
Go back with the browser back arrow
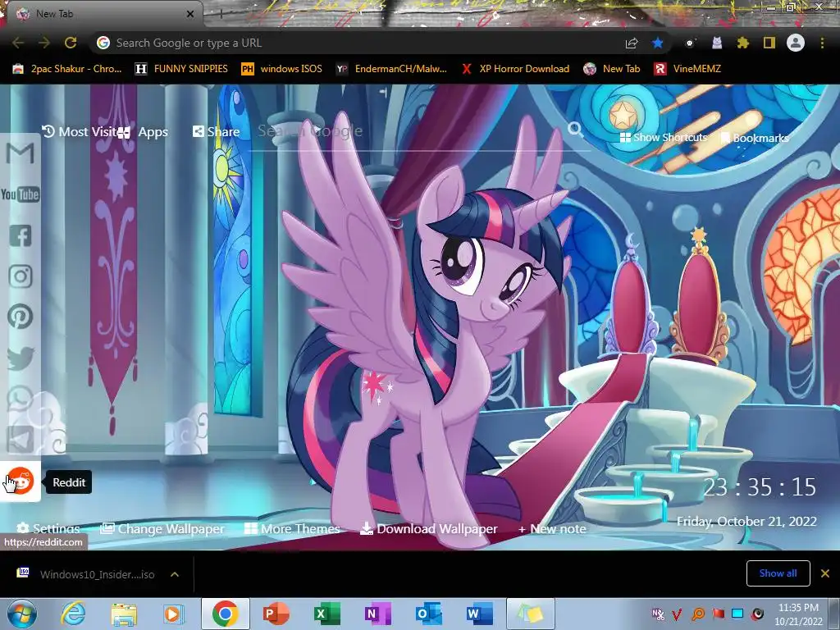pyautogui.click(x=18, y=43)
